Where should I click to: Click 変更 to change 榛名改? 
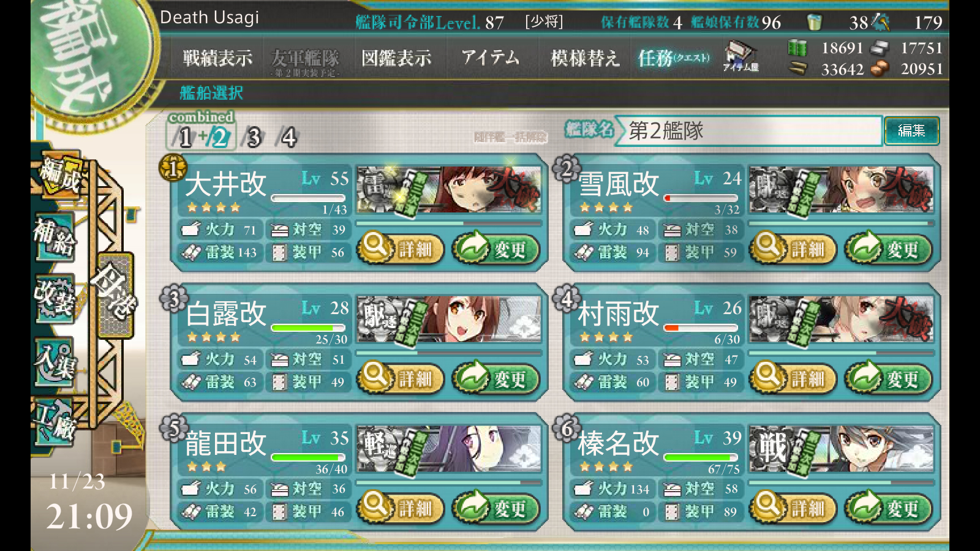(x=888, y=508)
